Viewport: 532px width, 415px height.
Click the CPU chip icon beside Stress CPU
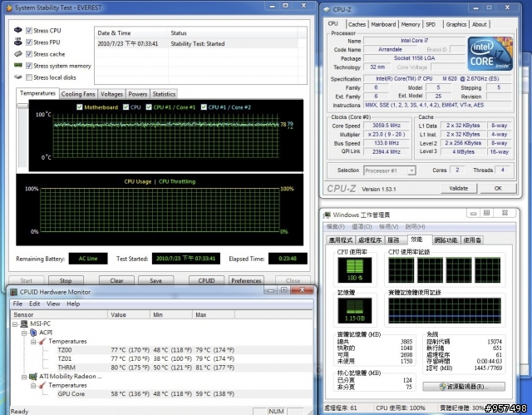(x=18, y=30)
